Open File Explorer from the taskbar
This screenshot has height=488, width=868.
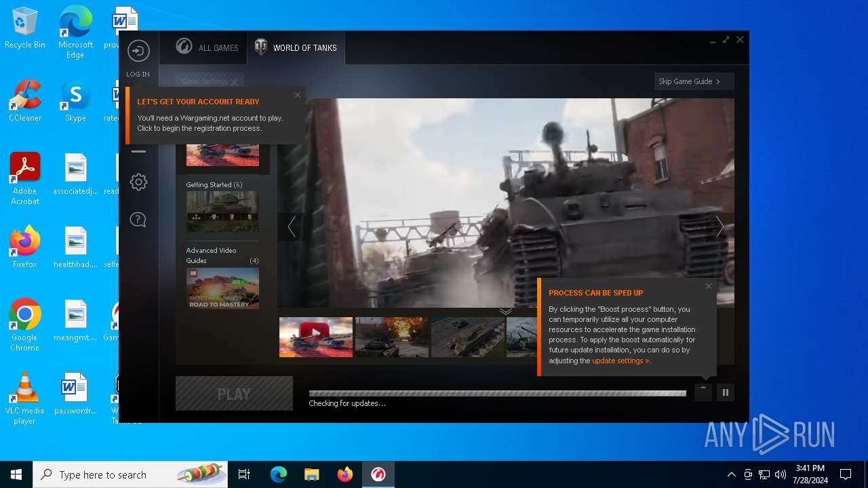pyautogui.click(x=312, y=474)
